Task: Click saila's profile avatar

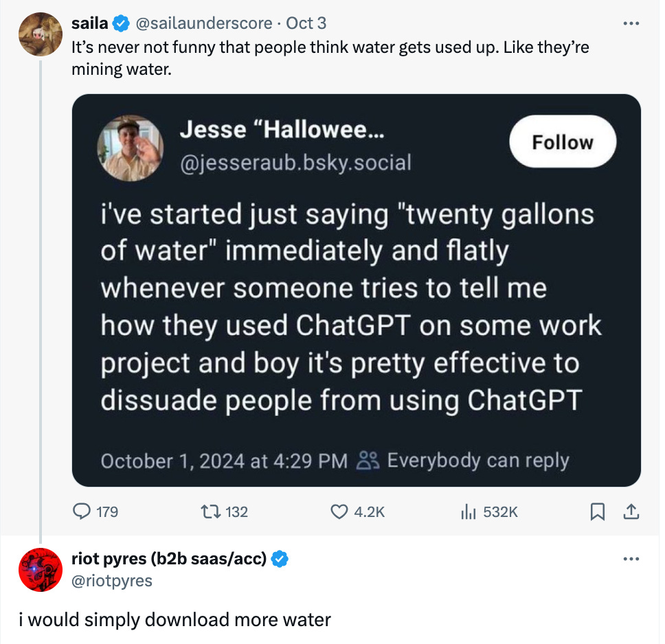Action: (39, 34)
